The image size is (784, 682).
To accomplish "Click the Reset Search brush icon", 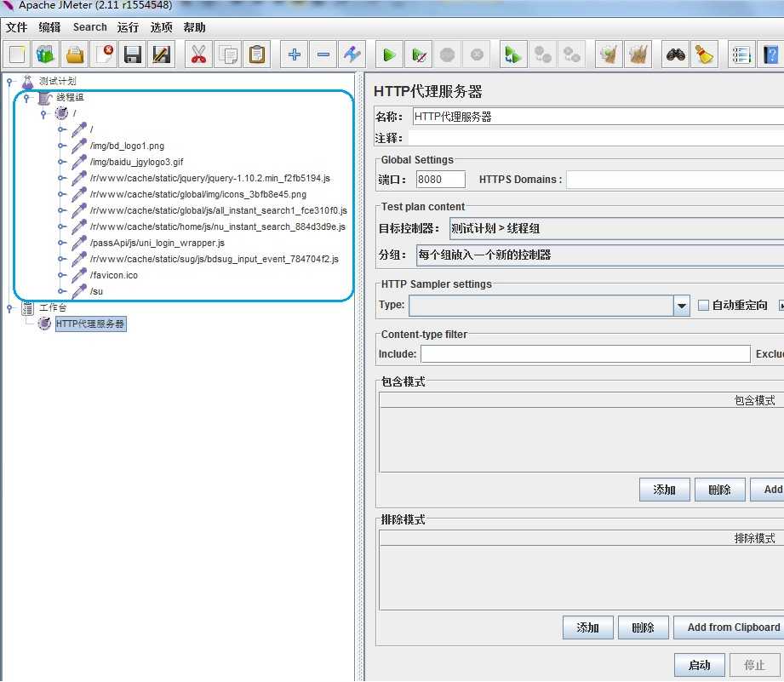I will point(704,54).
